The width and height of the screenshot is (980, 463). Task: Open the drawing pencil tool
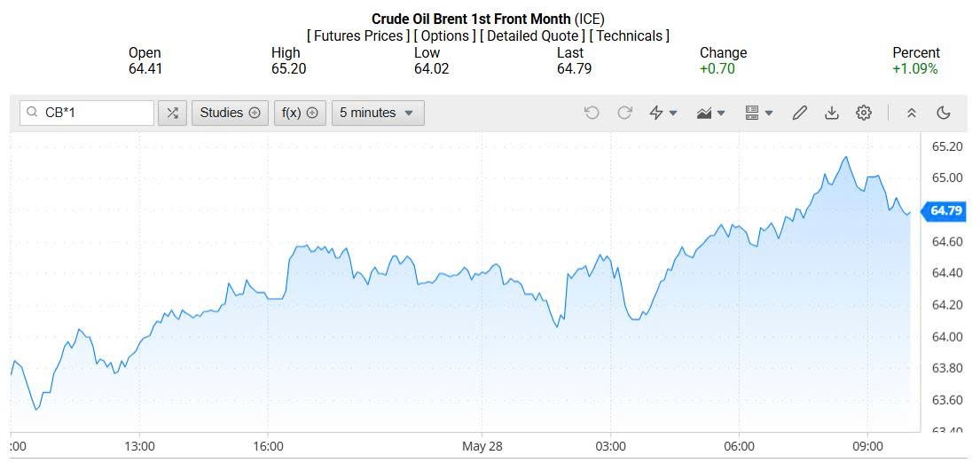tap(799, 113)
